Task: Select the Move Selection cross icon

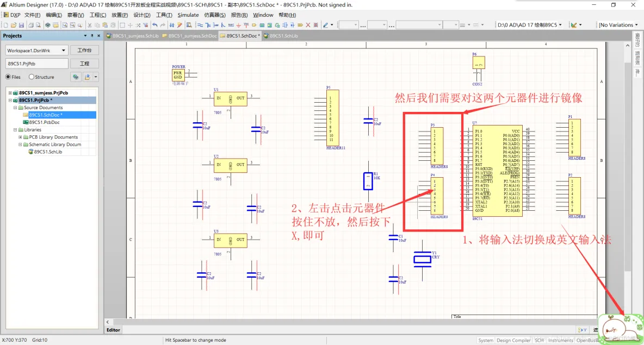Action: coord(130,25)
